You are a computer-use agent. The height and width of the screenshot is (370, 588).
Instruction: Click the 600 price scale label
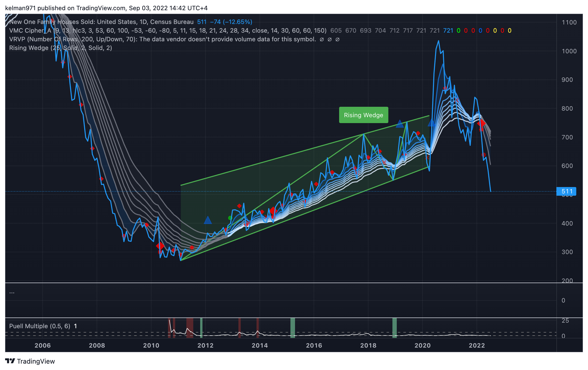coord(567,166)
